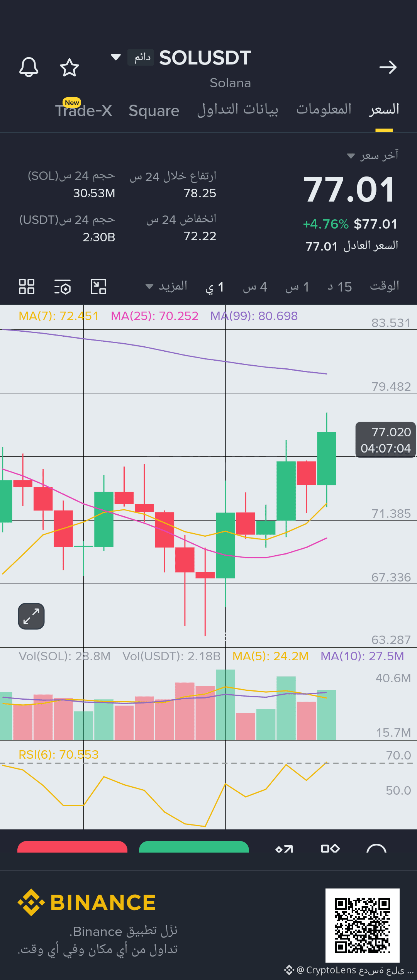Tap the Binance QR code
The width and height of the screenshot is (417, 980).
tap(362, 925)
